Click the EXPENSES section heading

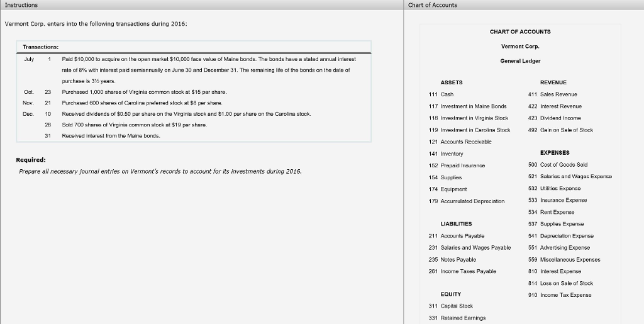(x=555, y=153)
